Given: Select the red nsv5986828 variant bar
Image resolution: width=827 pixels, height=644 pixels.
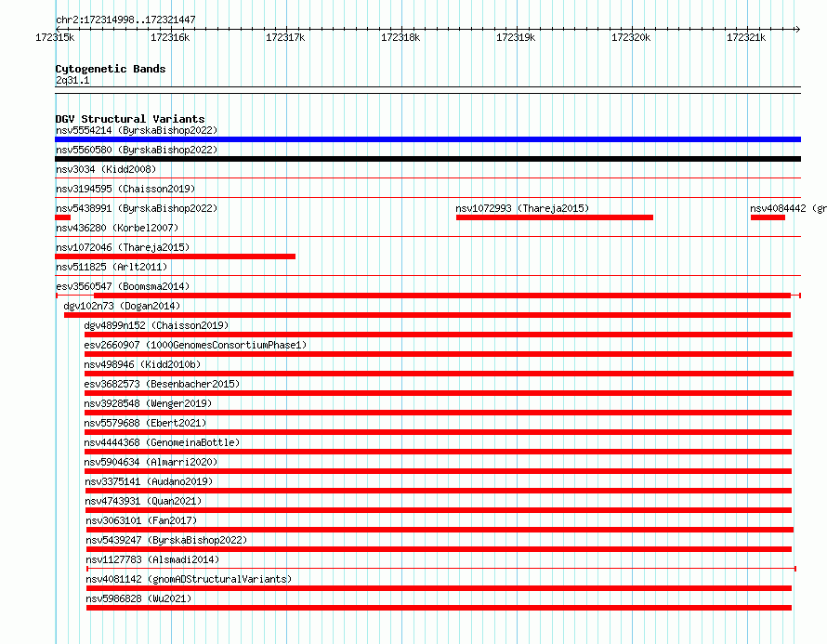Looking at the screenshot, I should click(x=439, y=608).
